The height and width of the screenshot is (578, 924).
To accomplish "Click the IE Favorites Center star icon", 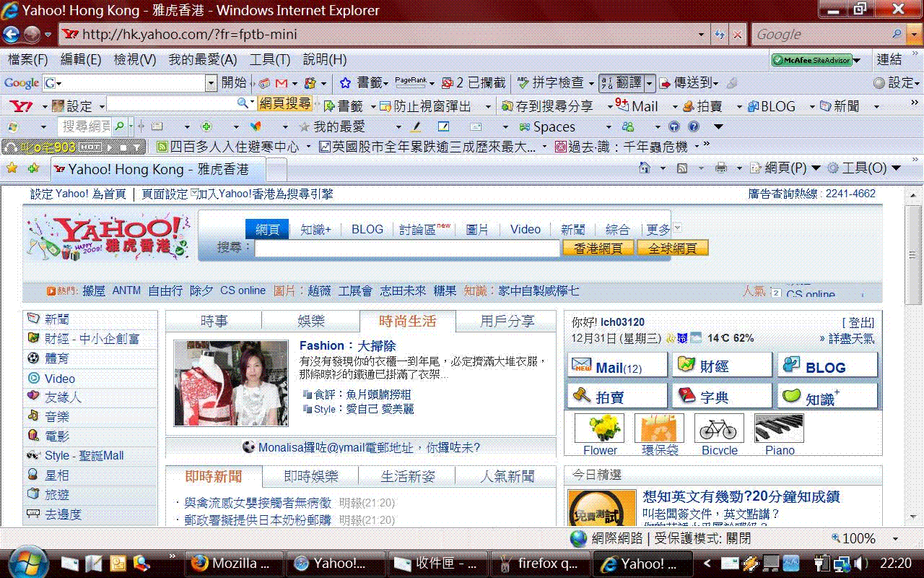I will 12,168.
